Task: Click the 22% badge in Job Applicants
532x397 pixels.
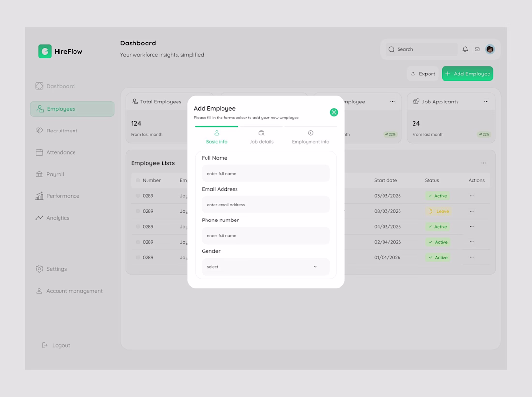Action: click(484, 135)
